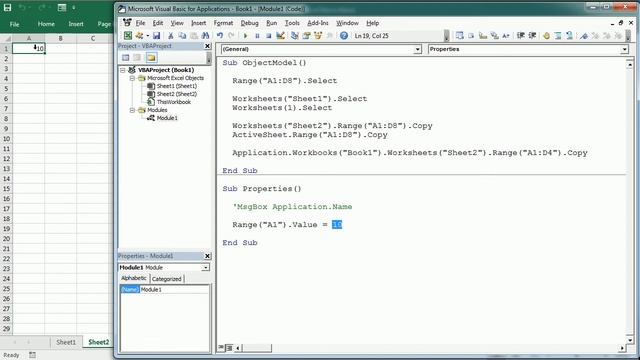
Task: Click the Copy toolbar icon
Action: point(182,36)
